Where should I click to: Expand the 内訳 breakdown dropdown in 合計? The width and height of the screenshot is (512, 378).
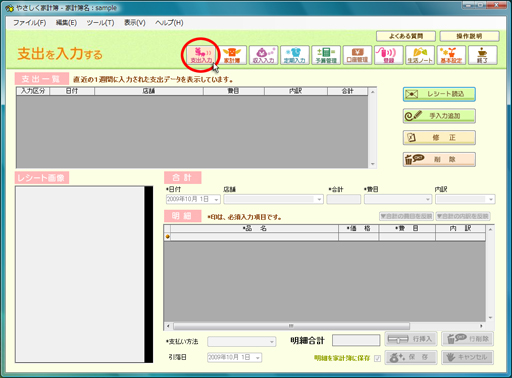[491, 199]
